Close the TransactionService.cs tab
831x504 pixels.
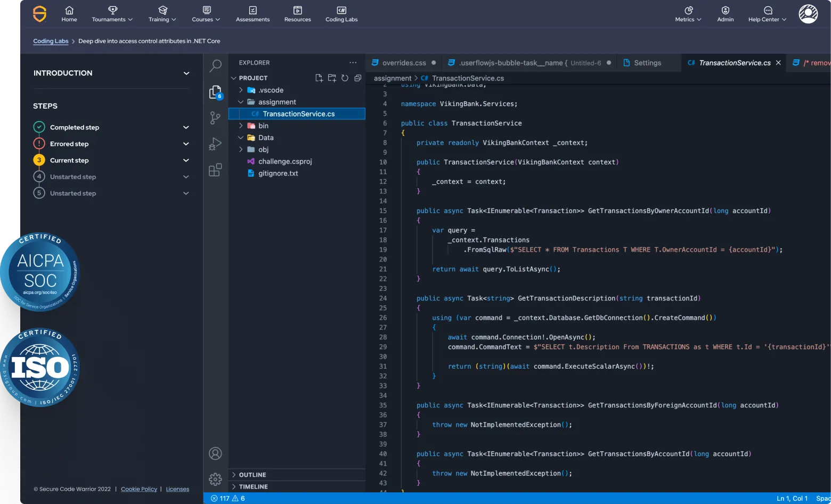[x=778, y=63]
